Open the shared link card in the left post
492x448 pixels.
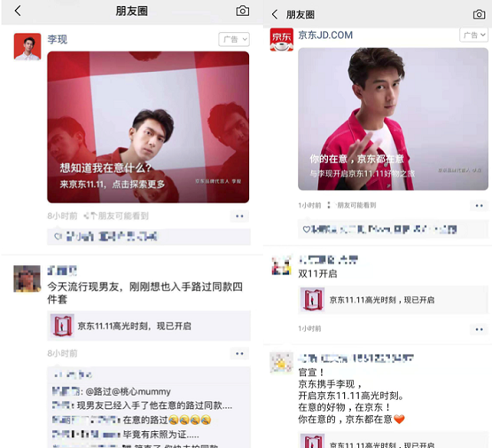(149, 326)
